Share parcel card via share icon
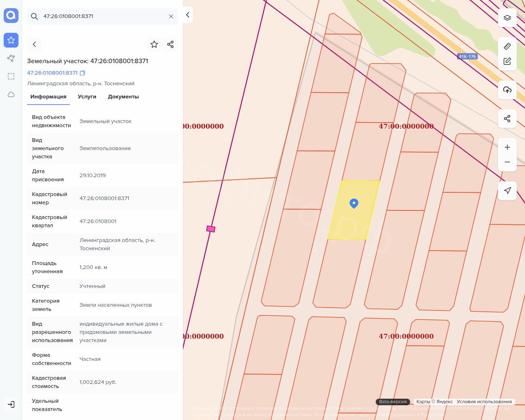The height and width of the screenshot is (420, 525). (x=171, y=44)
